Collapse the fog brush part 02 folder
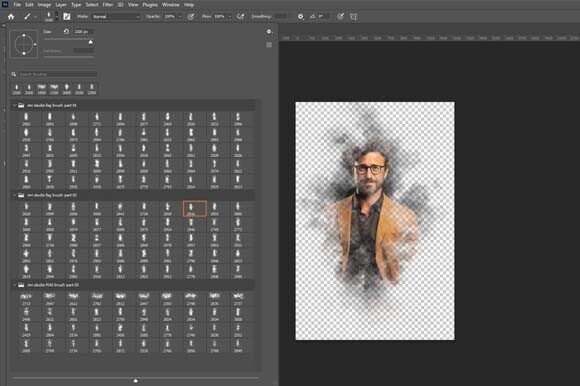Viewport: 580px width, 386px height. click(14, 195)
